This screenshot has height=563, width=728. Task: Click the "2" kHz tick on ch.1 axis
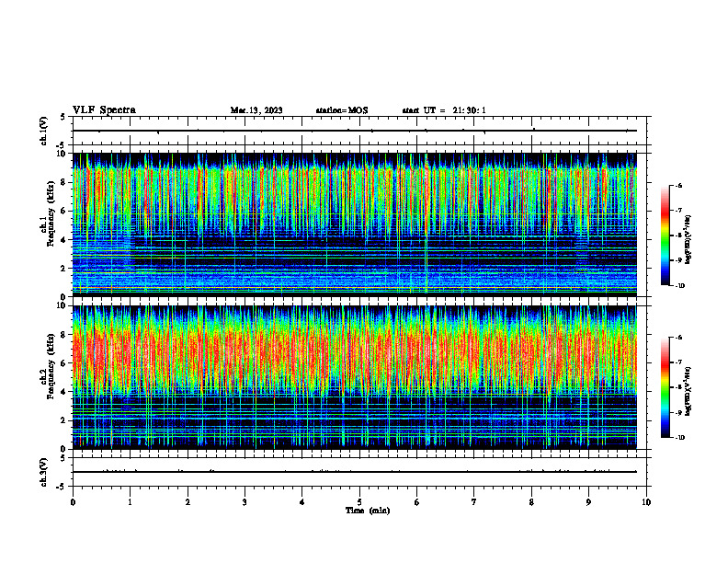tap(63, 268)
